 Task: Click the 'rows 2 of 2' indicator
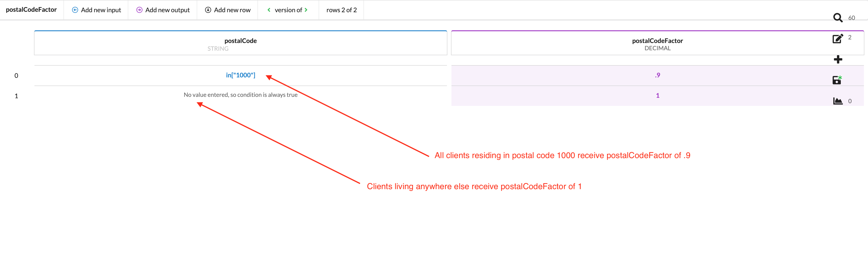341,10
